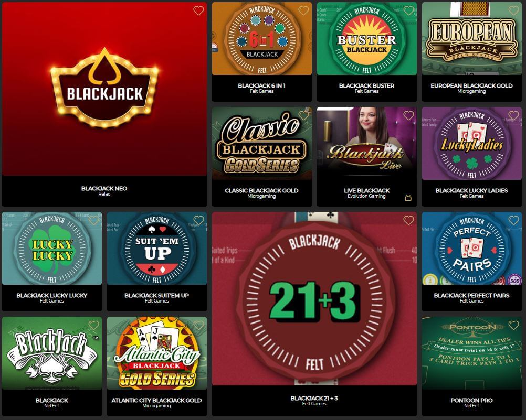
Task: Toggle favorite heart on Blackjack 6 in 1
Action: 303,10
